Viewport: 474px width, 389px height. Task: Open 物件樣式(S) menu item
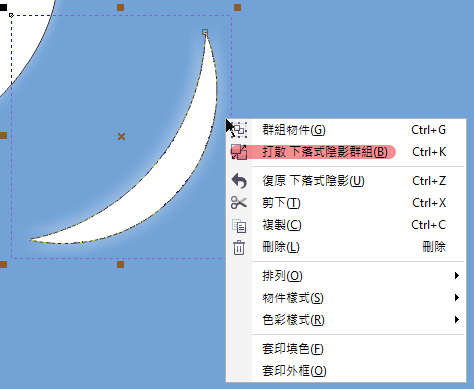(346, 298)
